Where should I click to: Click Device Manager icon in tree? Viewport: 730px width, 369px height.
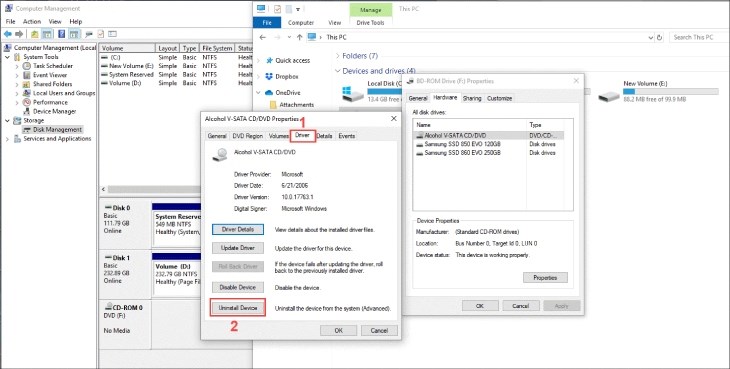point(27,111)
